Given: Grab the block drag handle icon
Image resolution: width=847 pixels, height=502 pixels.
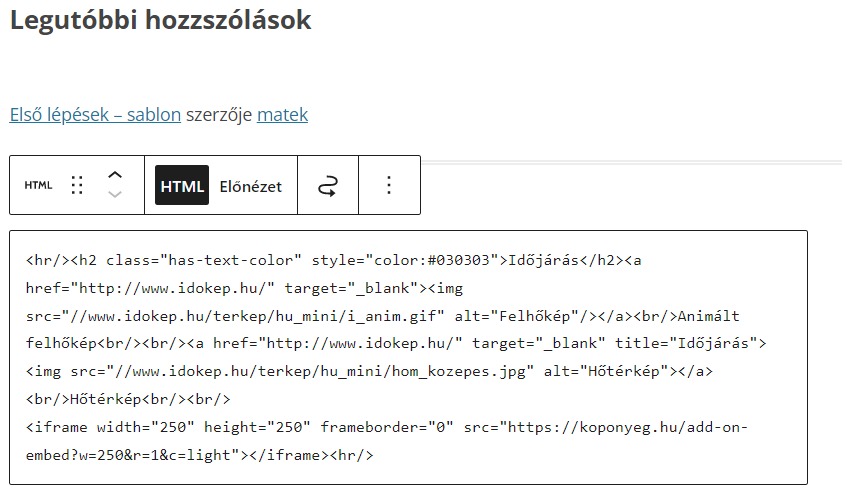Looking at the screenshot, I should [77, 186].
